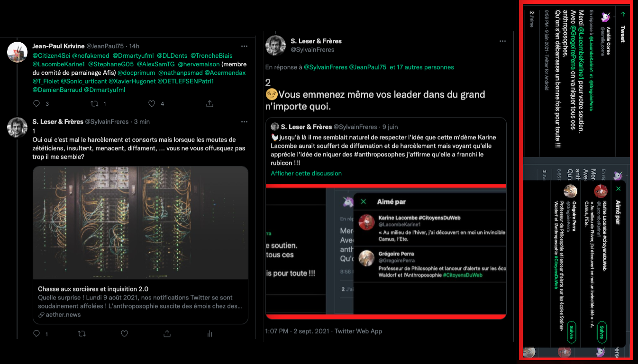This screenshot has width=638, height=364.
Task: Click the '17 autres personnes' link
Action: [421, 67]
